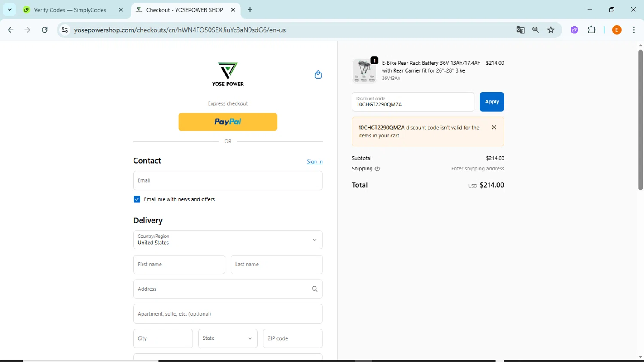Minimize the browser window
Viewport: 644px width, 362px height.
point(590,9)
